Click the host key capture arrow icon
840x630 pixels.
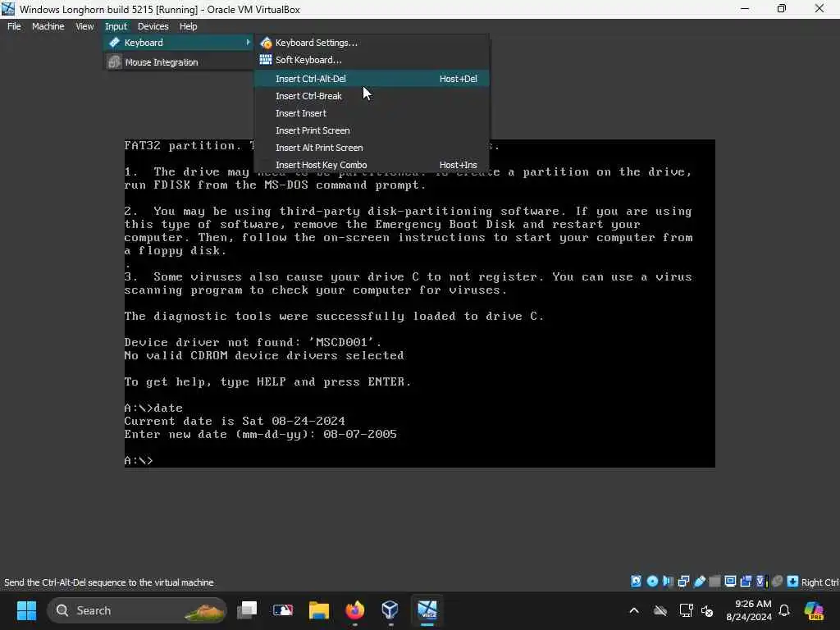coord(792,582)
